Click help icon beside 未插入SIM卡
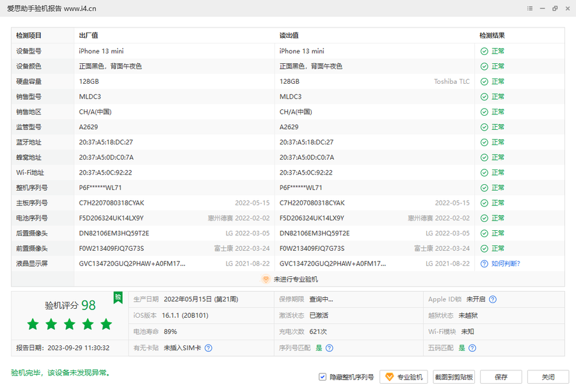Screen dimensions: 576x392 (x=208, y=348)
